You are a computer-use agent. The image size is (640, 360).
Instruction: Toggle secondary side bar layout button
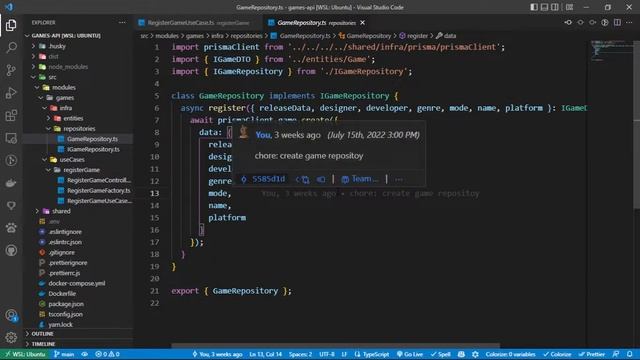point(555,7)
